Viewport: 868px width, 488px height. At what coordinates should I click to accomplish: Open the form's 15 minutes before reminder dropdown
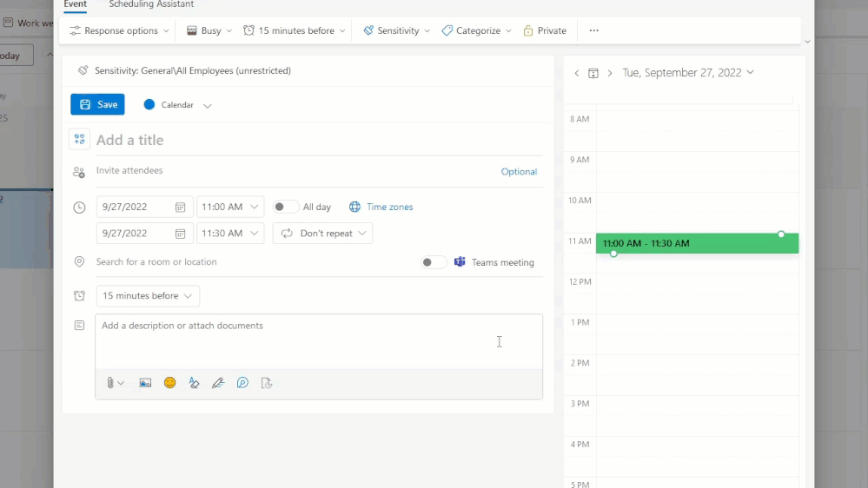(x=148, y=296)
